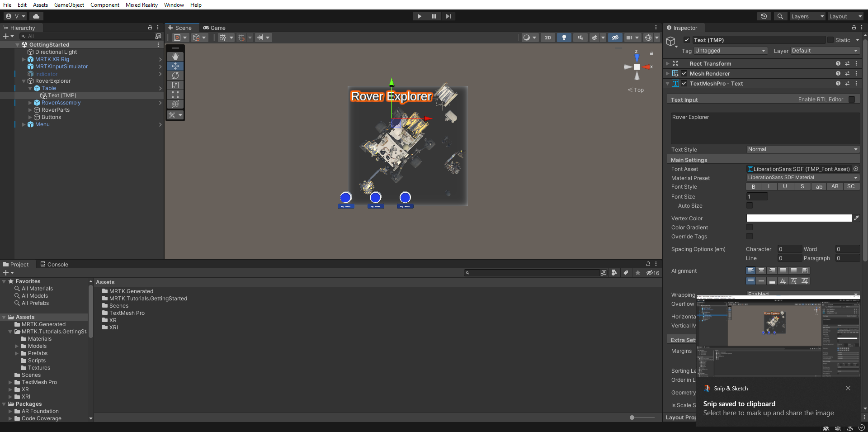Open the Text Style Normal dropdown
Image resolution: width=868 pixels, height=432 pixels.
(x=802, y=149)
